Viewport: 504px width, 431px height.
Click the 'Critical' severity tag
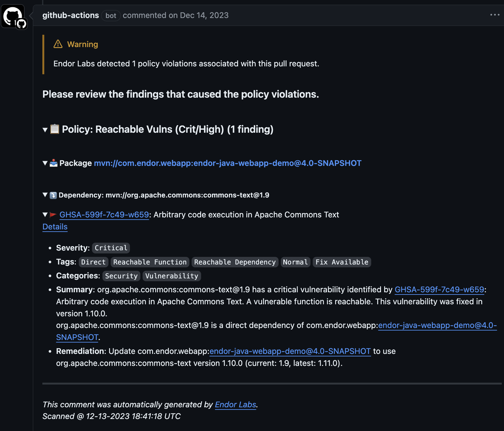(111, 248)
